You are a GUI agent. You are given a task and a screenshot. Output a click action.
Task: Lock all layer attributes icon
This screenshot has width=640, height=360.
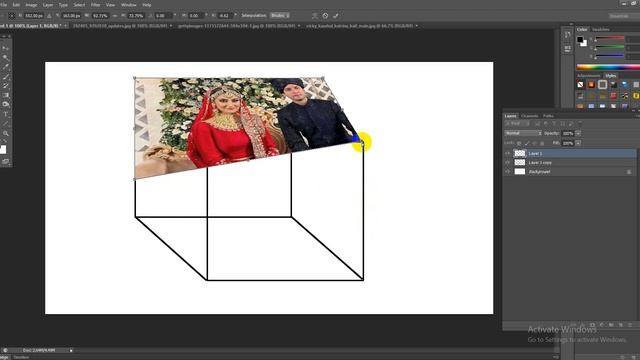click(542, 143)
